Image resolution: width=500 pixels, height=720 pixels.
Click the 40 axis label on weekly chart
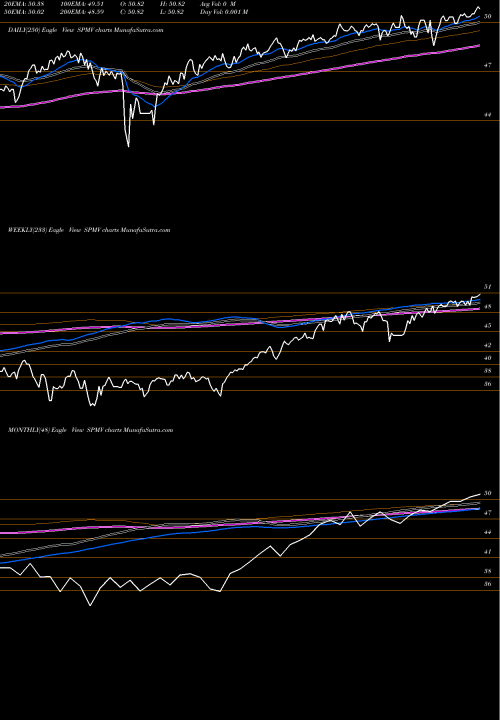[x=488, y=358]
